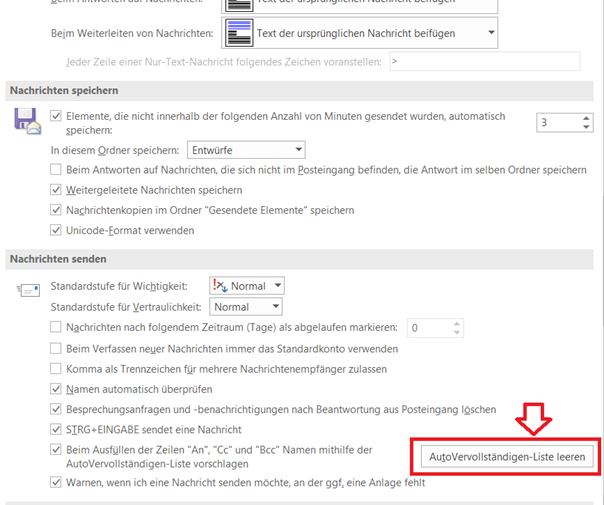
Task: Click the send messages envelope icon
Action: (26, 290)
